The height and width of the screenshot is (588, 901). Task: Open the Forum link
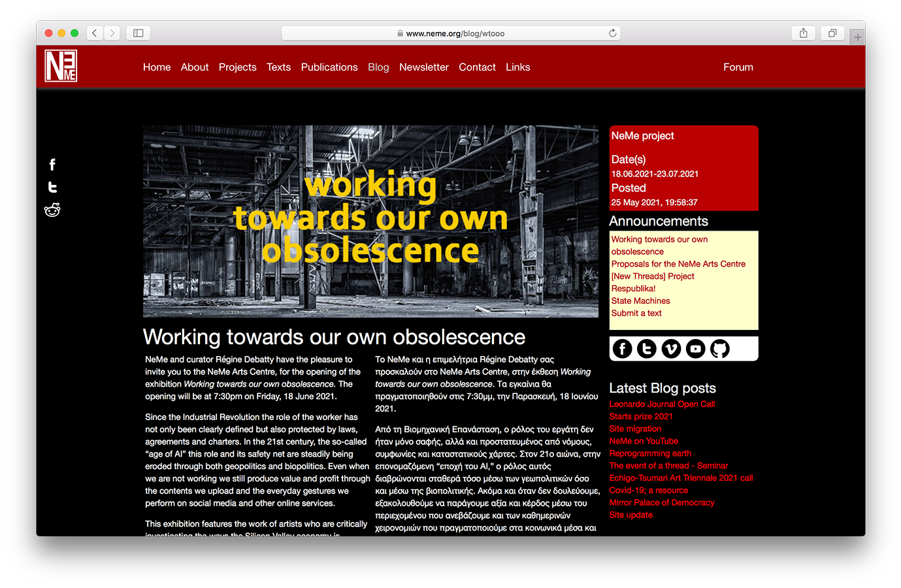[x=738, y=67]
